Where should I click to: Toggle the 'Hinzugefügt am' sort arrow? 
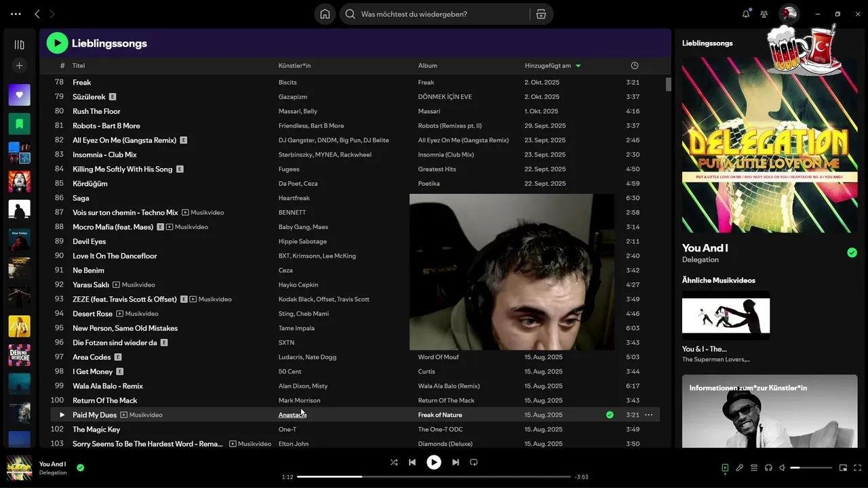tap(578, 66)
